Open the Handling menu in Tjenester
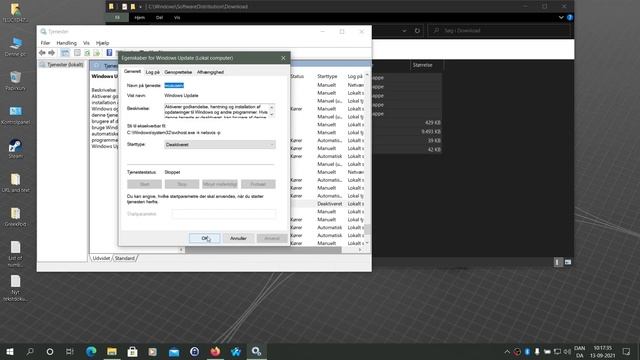 (x=66, y=43)
